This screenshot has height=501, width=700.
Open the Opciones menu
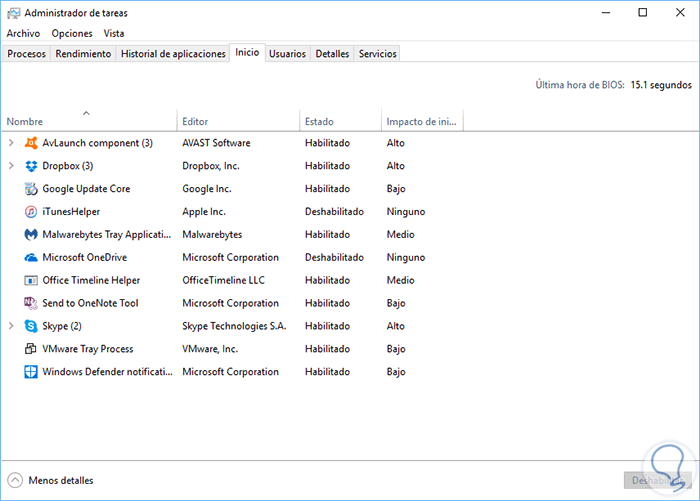tap(72, 33)
